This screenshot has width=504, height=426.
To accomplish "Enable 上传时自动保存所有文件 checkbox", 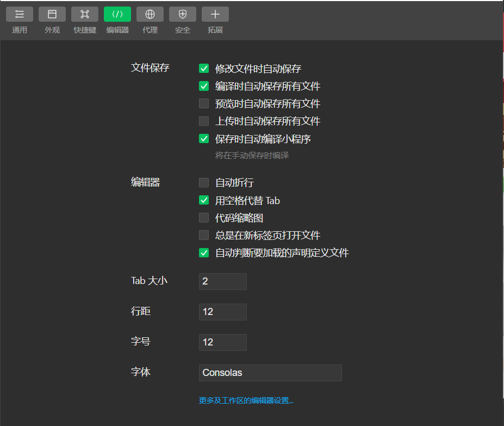I will [x=204, y=121].
